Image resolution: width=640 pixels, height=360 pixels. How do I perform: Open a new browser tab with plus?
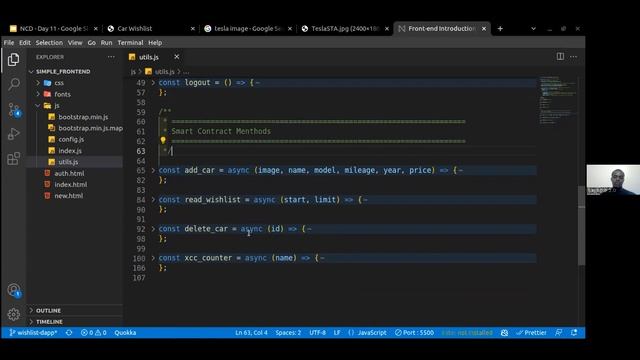click(x=500, y=29)
